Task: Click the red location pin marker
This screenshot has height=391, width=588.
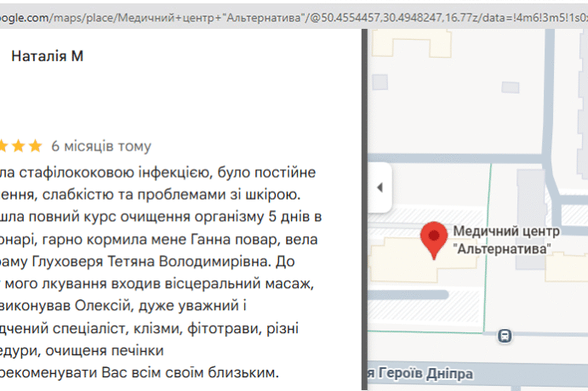Action: 436,239
